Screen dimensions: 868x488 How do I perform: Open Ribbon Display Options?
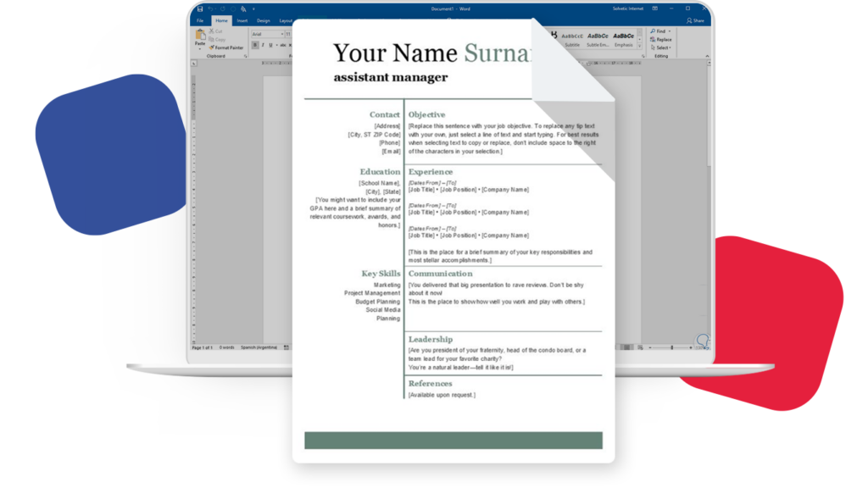coord(655,8)
